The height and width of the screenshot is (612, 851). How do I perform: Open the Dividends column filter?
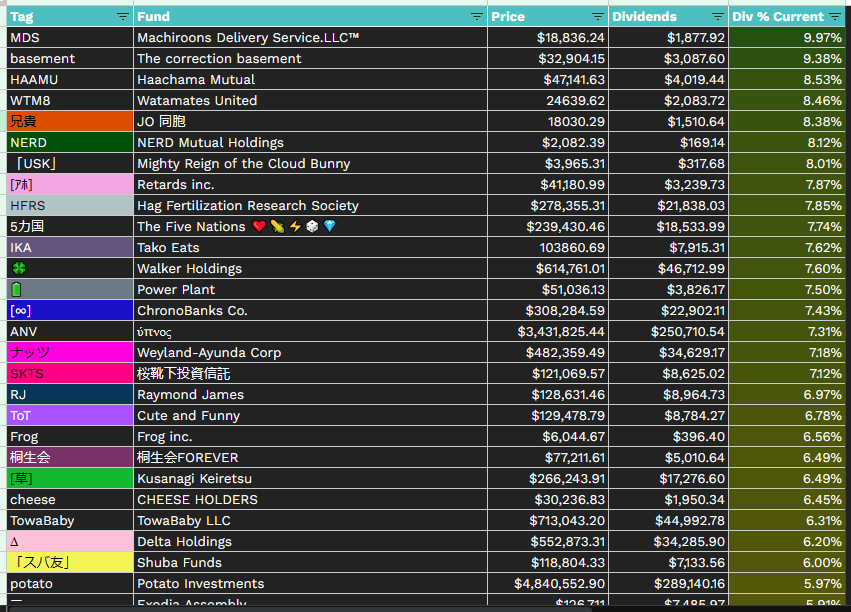click(x=717, y=17)
